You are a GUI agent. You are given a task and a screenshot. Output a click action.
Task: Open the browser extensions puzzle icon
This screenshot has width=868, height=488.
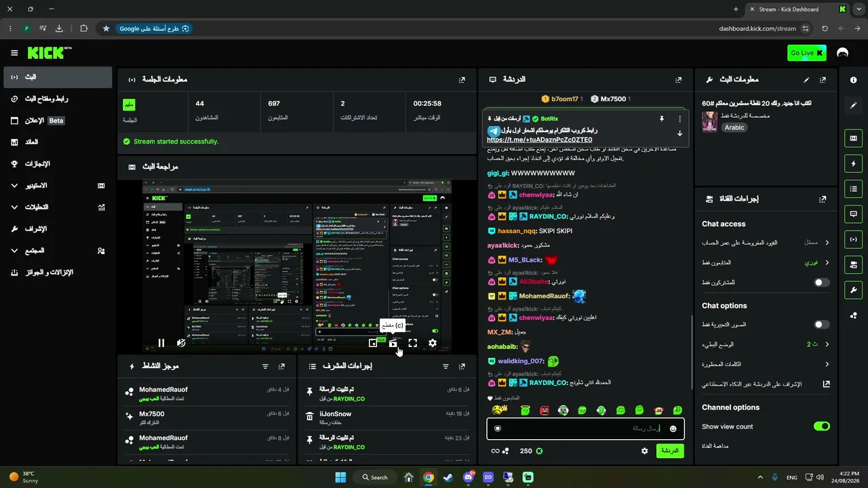[x=83, y=28]
